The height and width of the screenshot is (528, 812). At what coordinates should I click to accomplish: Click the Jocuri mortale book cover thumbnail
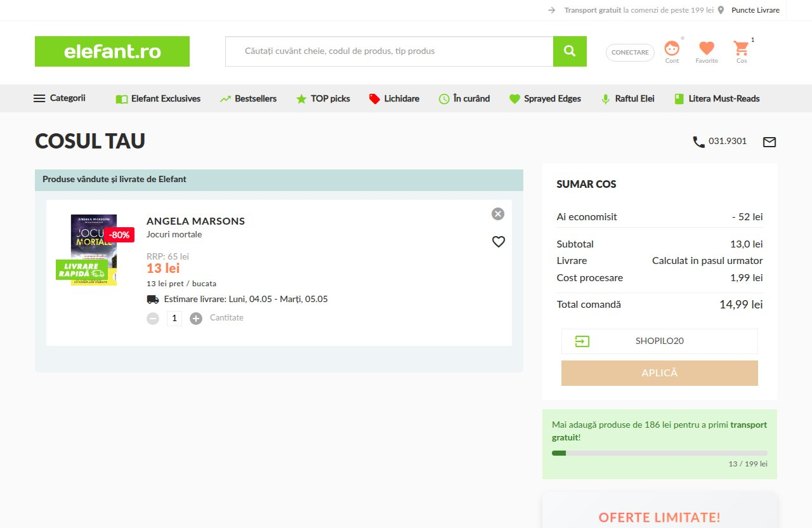(94, 250)
